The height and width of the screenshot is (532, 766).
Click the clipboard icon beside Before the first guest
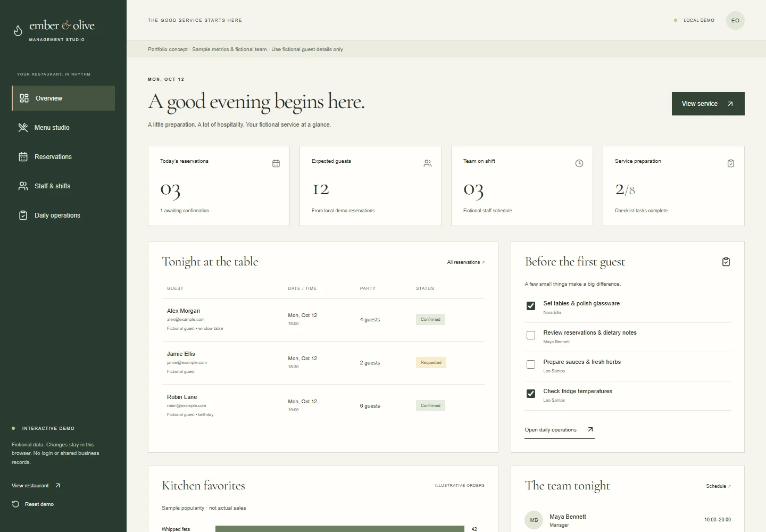pos(726,262)
